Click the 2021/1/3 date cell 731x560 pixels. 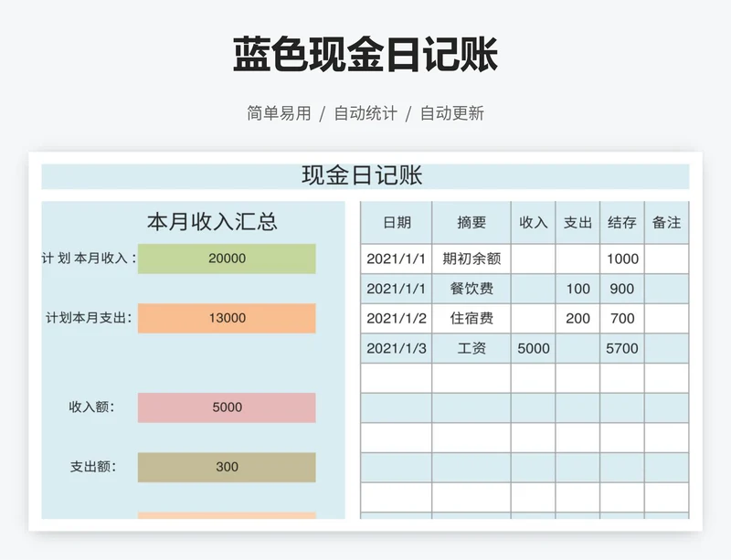click(x=397, y=348)
